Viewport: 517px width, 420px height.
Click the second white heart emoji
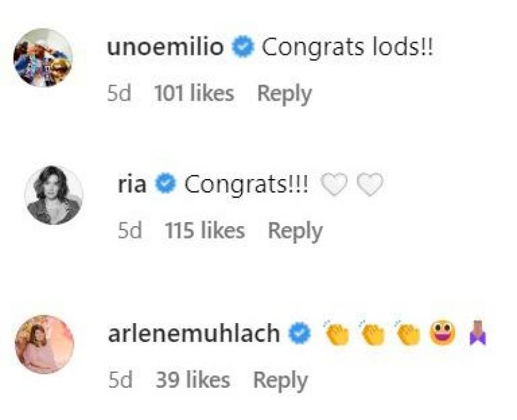click(x=370, y=185)
